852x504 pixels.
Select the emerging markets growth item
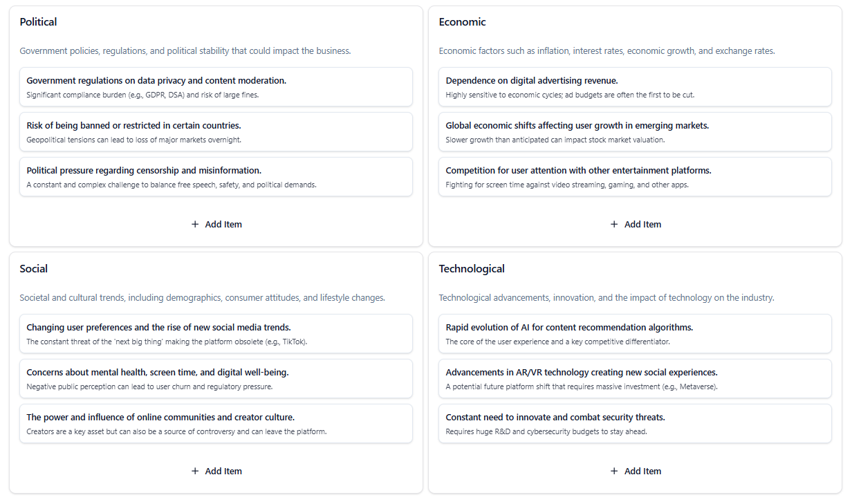point(635,132)
